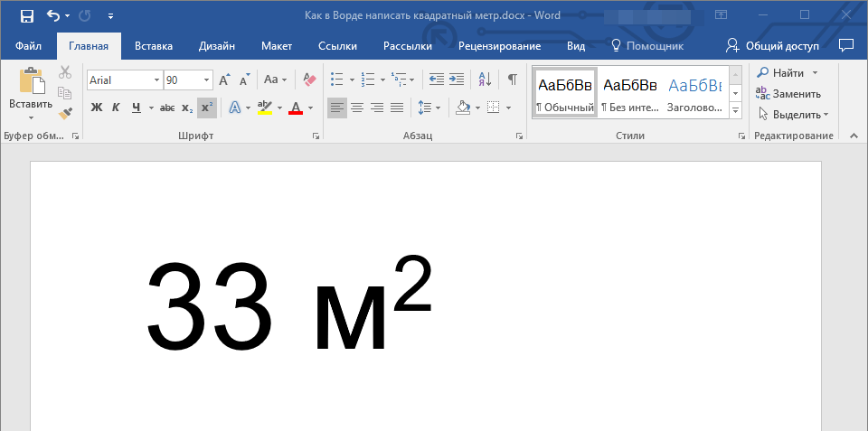
Task: Cut selection with the scissors icon
Action: pos(65,73)
